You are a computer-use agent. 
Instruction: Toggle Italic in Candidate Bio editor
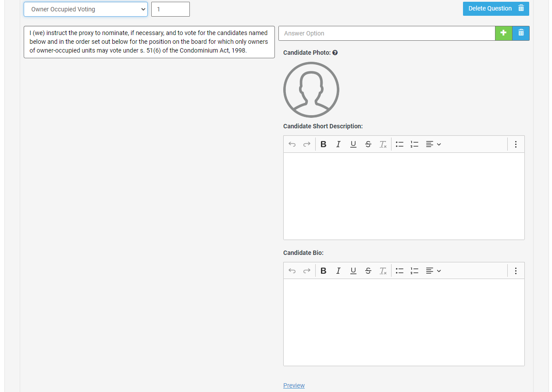coord(338,271)
